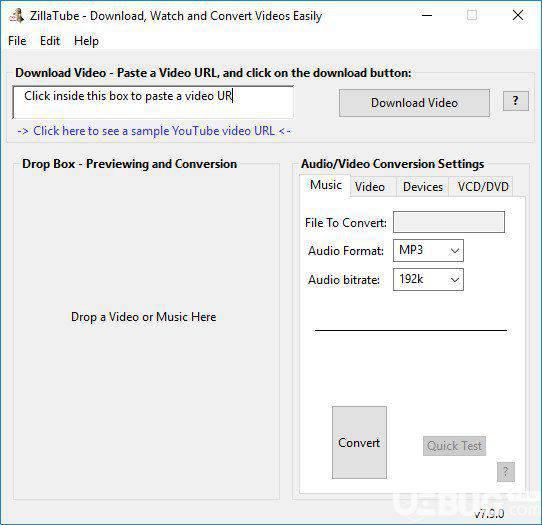
Task: Open the Help menu
Action: (86, 41)
